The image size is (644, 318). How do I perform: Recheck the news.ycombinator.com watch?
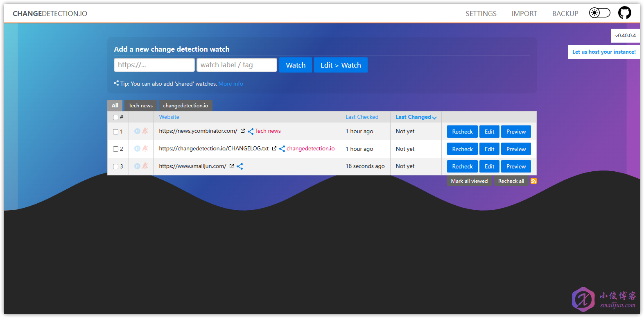pos(462,132)
